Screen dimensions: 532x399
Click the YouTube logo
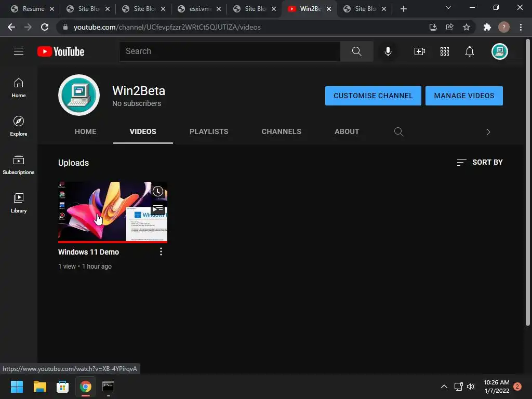61,51
